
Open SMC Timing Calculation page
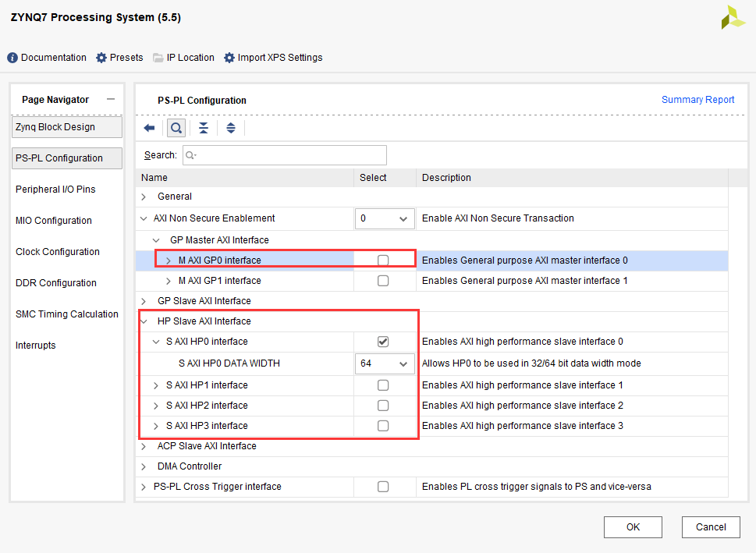pyautogui.click(x=67, y=314)
